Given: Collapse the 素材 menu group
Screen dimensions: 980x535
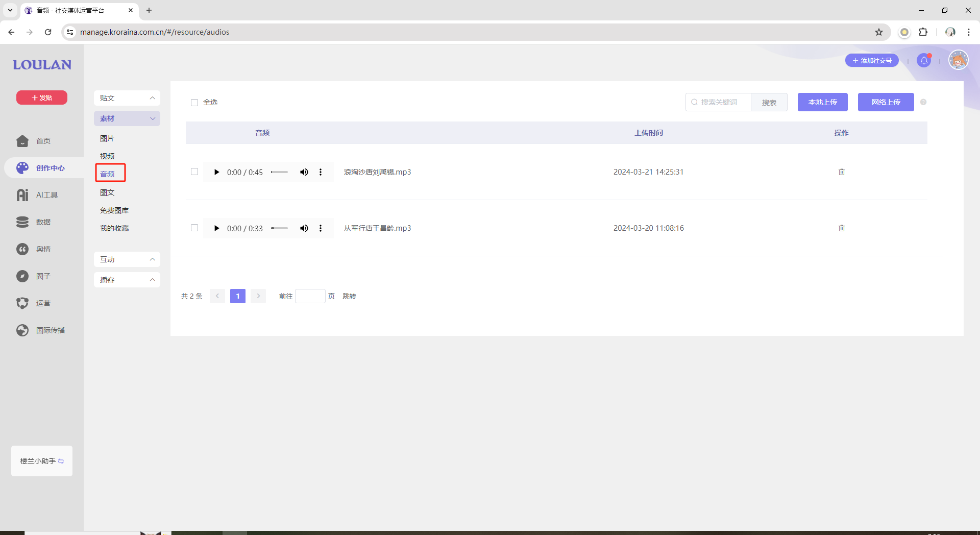Looking at the screenshot, I should tap(127, 118).
